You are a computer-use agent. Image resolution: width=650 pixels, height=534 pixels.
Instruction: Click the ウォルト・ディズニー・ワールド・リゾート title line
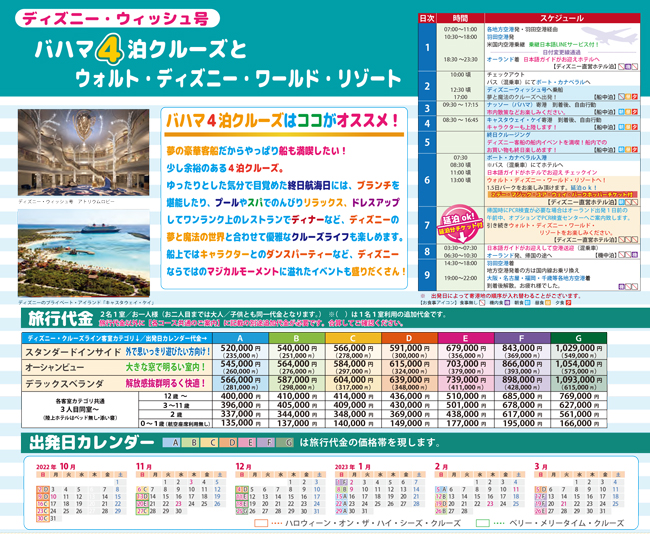pyautogui.click(x=238, y=79)
